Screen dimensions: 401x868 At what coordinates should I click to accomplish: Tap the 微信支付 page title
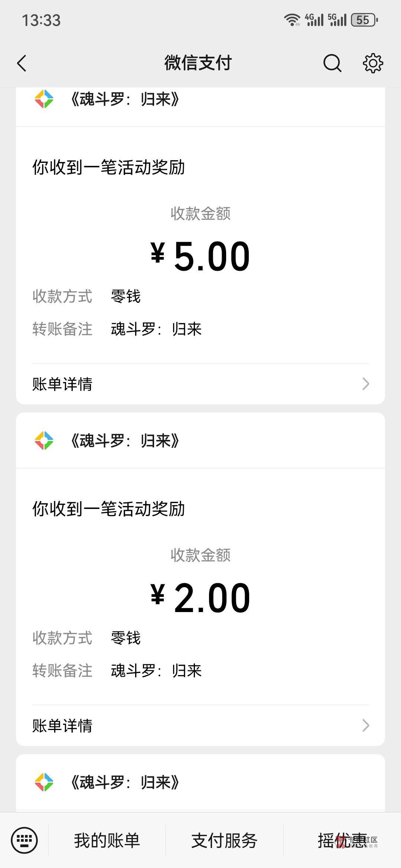(x=198, y=63)
